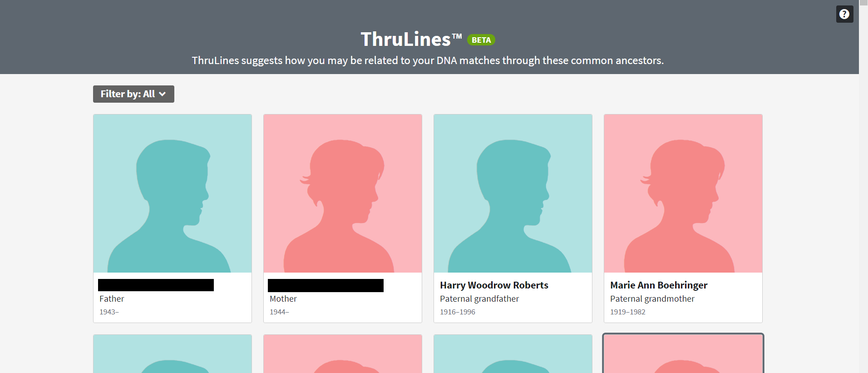Click the ThruLines page title
Viewport: 868px width, 373px height.
point(411,39)
